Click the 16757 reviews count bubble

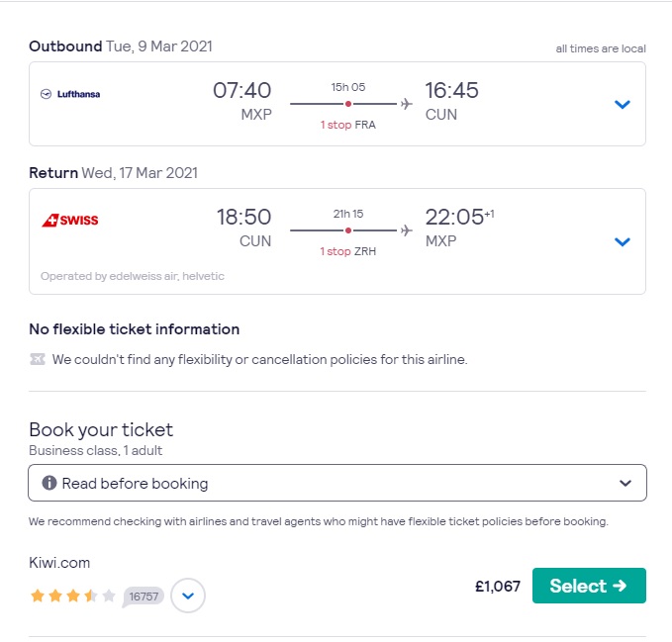pos(144,596)
